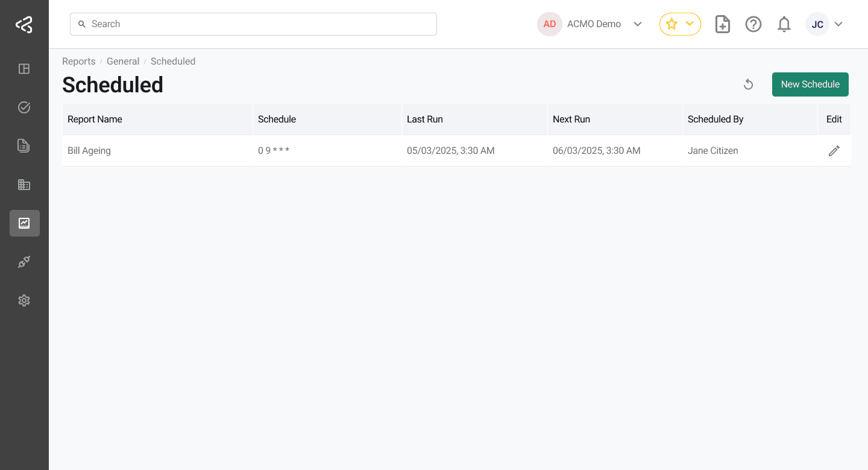Open the dashboard panel from the sidebar

(24, 69)
